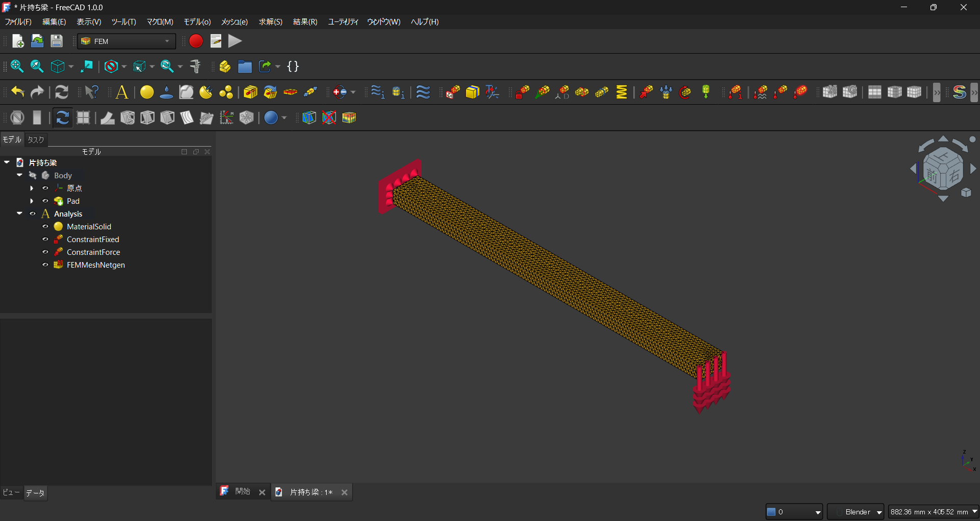The image size is (980, 521).
Task: Collapse the Body tree node
Action: point(19,175)
